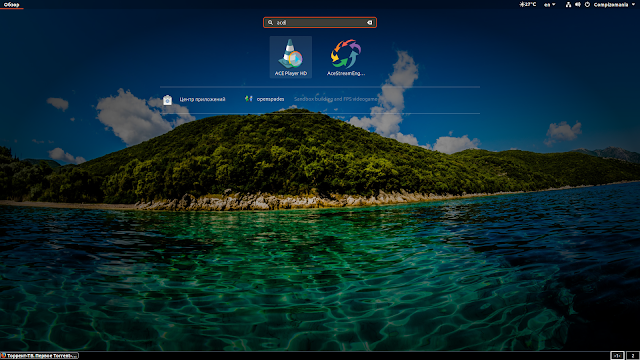Open the weather temperature indicator
640x360 pixels.
528,4
